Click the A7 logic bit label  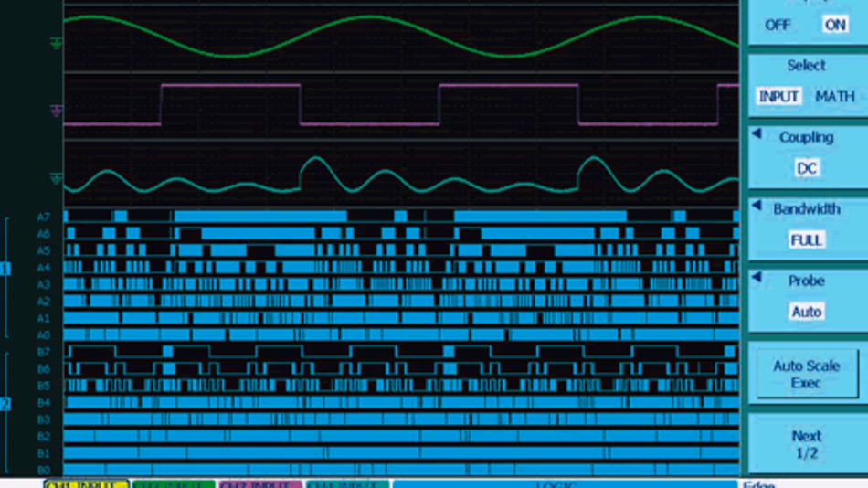coord(43,217)
